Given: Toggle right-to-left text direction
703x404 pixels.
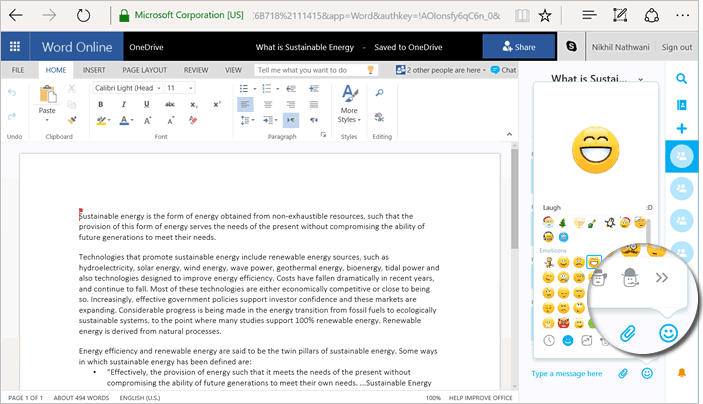Looking at the screenshot, I should pos(314,120).
